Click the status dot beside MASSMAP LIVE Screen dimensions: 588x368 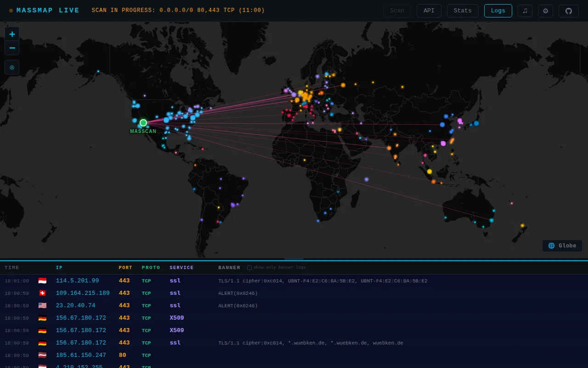[x=11, y=11]
